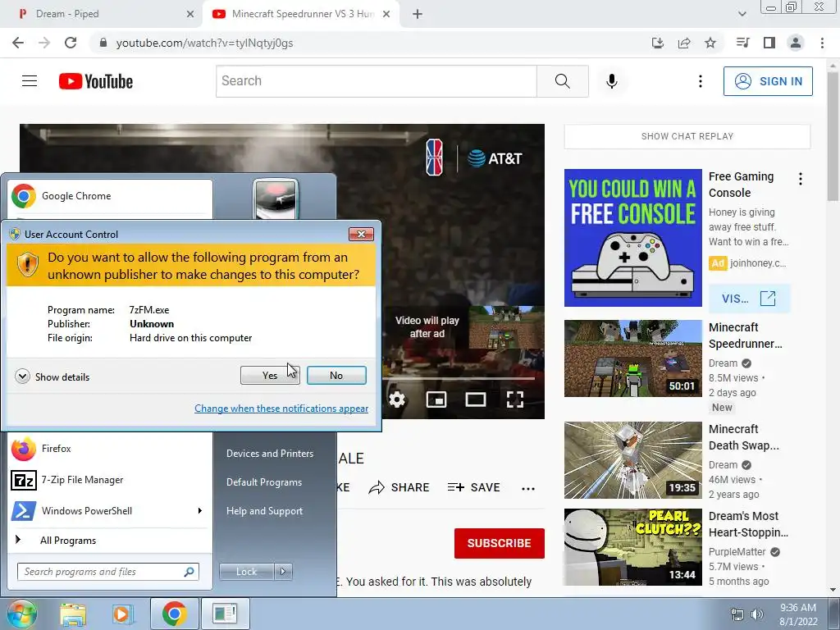
Task: Open Minecraft Death Swap video thumbnail
Action: (633, 460)
